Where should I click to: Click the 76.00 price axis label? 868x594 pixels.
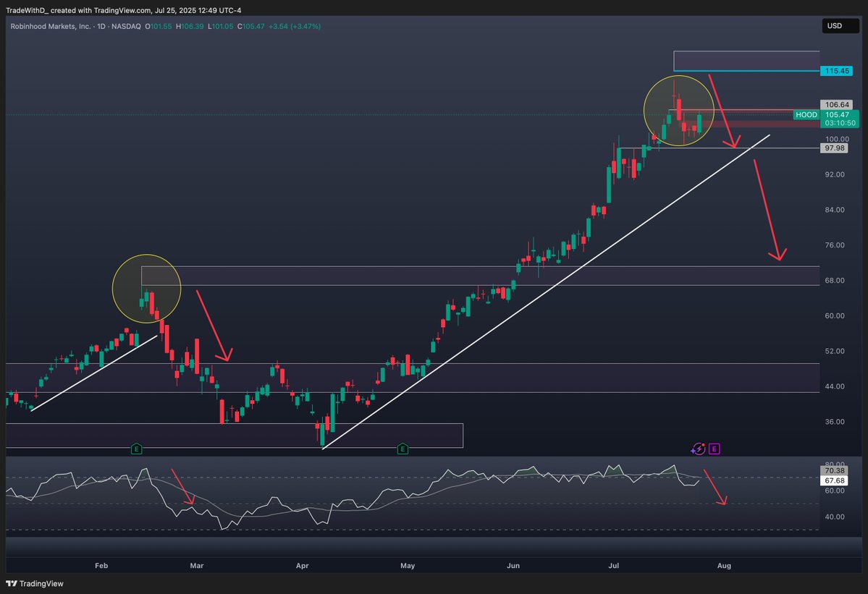[x=835, y=245]
